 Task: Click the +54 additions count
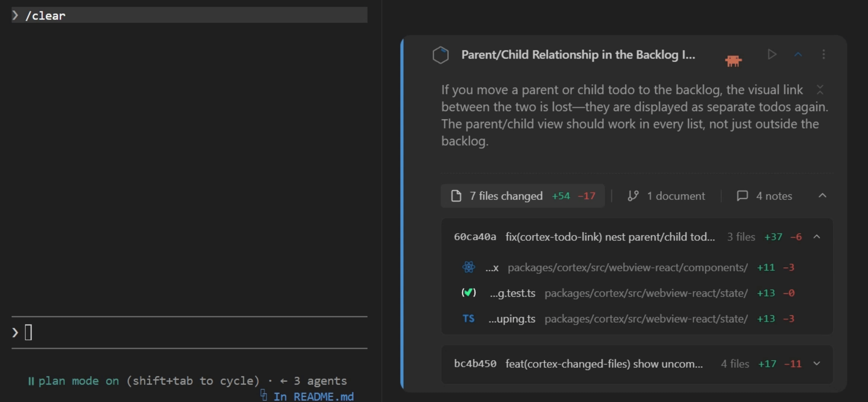click(x=561, y=196)
